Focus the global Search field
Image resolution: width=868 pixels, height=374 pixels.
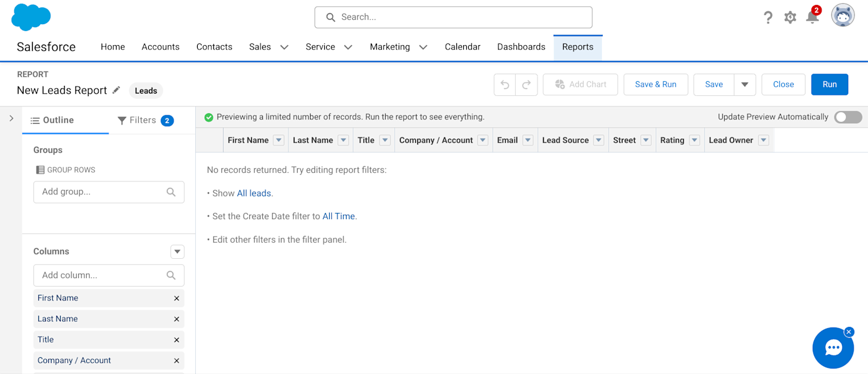[x=453, y=17]
